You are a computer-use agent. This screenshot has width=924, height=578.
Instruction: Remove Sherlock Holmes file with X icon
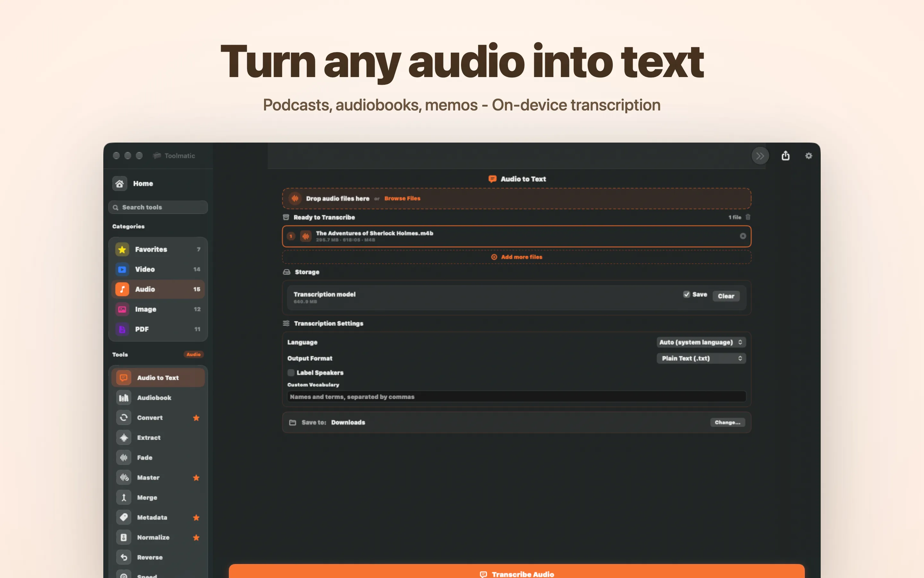point(743,236)
